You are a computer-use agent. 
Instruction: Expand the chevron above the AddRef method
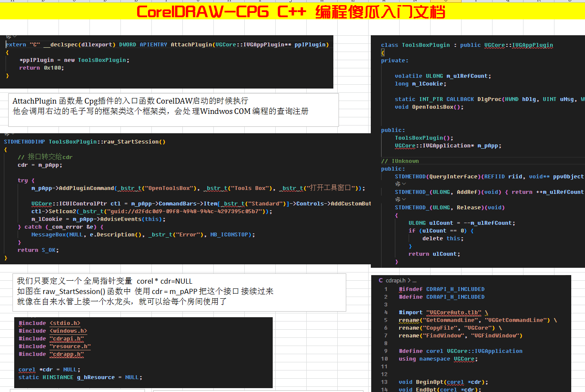point(404,184)
